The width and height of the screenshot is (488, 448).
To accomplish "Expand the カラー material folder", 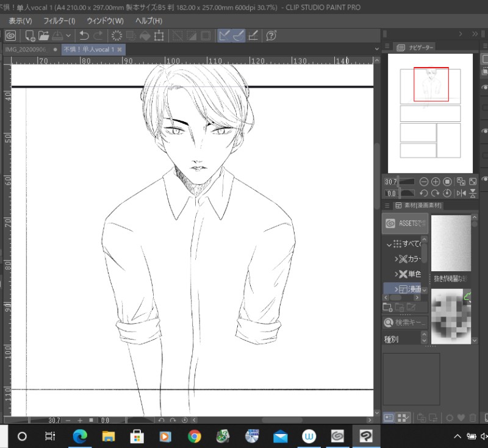I will coord(396,258).
